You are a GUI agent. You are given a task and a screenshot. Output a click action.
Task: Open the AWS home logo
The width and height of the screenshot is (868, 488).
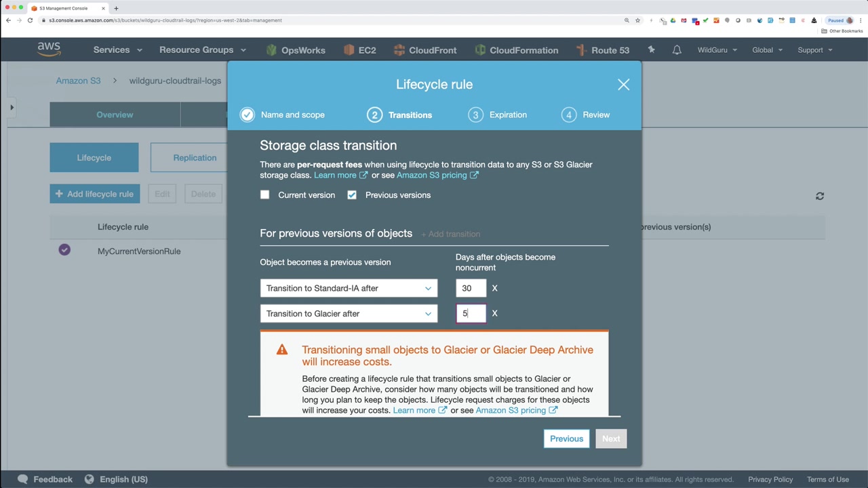click(x=49, y=49)
